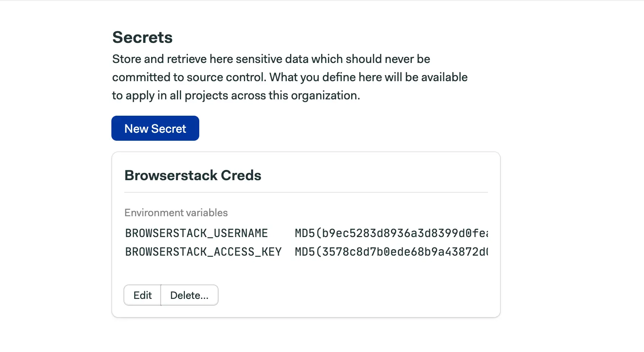Select the BROWSERSTACK_USERNAME variable name
This screenshot has height=352, width=644.
click(x=196, y=233)
